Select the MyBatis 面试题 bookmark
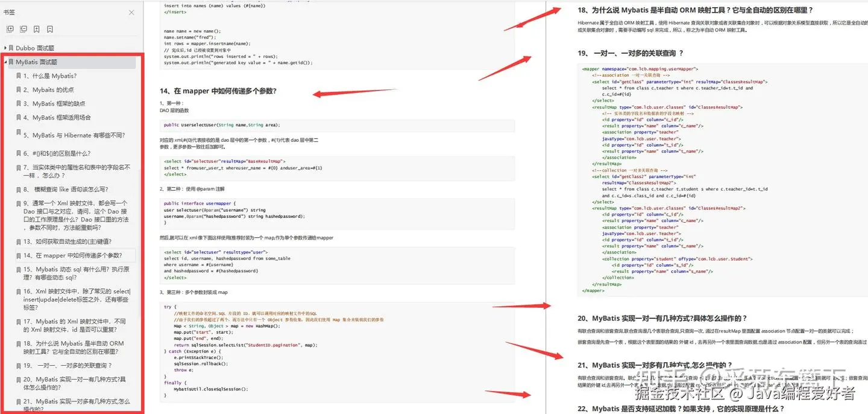This screenshot has width=868, height=414. (37, 62)
